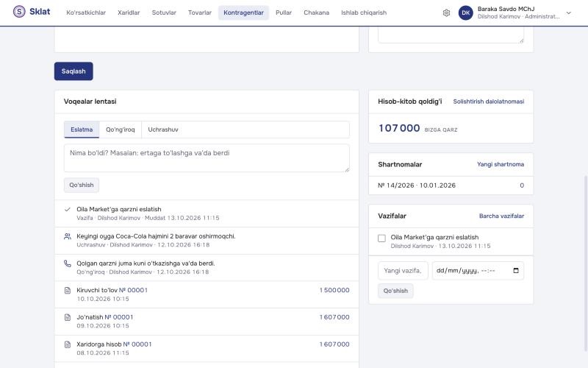Click Qolgan qarzni juma kuni event text
Screen dimensions: 588x368
click(146, 263)
